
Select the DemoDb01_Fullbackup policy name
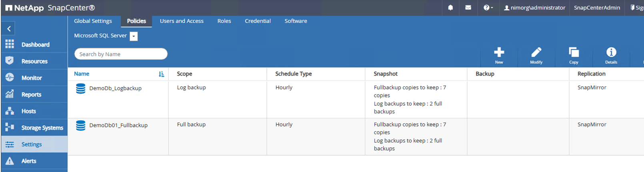(118, 125)
